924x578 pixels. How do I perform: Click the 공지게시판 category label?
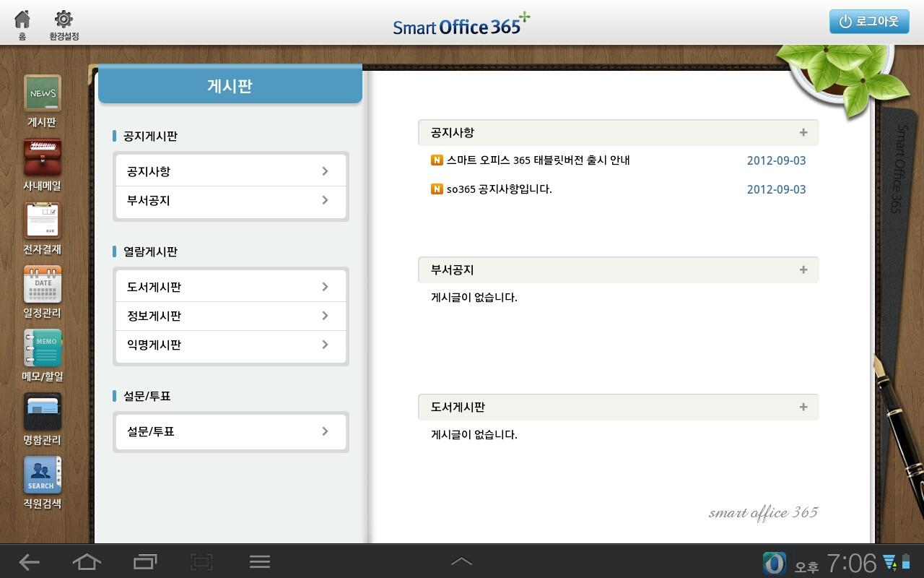150,136
